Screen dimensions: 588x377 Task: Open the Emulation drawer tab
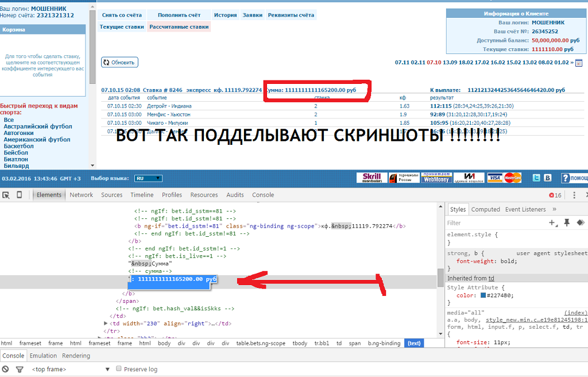pos(43,356)
